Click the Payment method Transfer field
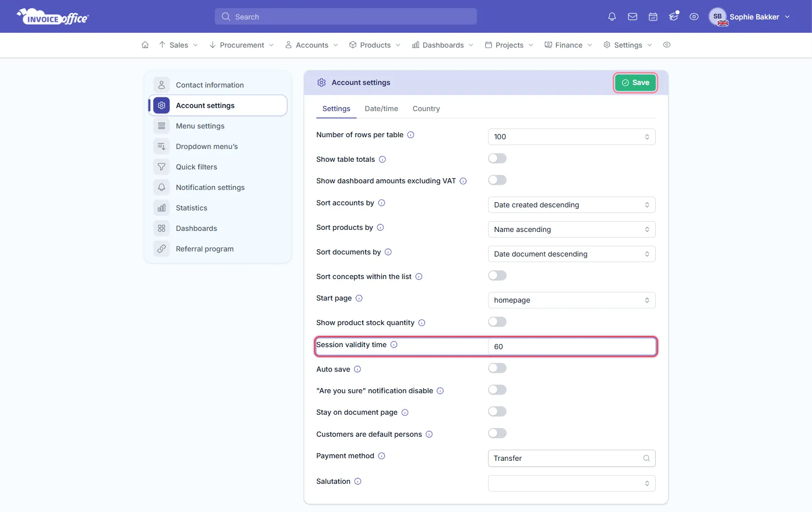812x512 pixels. pos(572,458)
